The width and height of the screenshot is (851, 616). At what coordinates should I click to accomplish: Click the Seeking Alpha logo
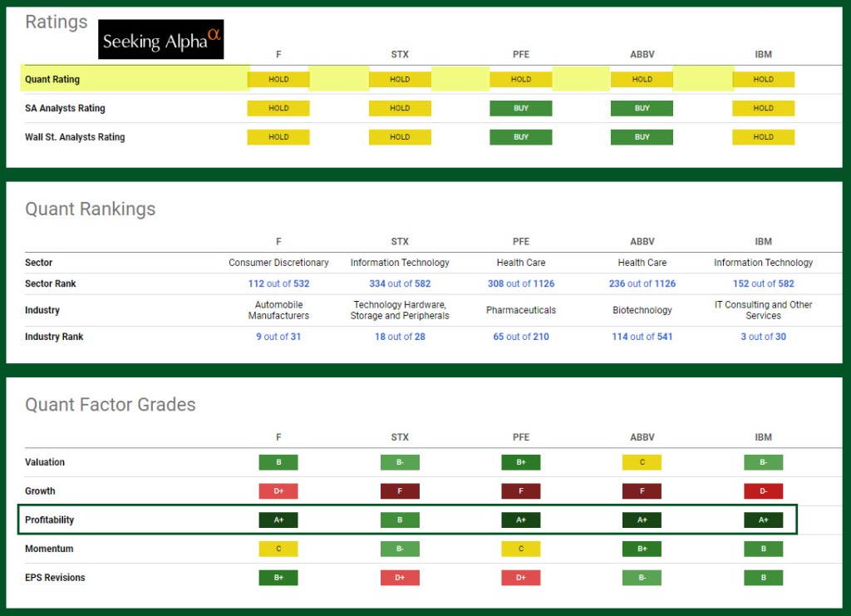click(x=161, y=40)
